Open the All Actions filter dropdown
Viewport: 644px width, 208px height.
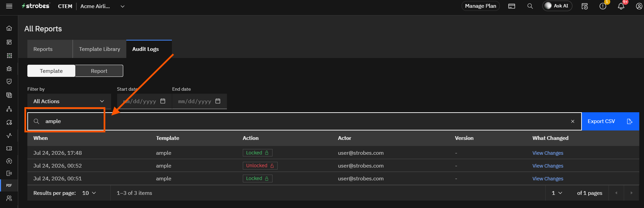(x=69, y=101)
